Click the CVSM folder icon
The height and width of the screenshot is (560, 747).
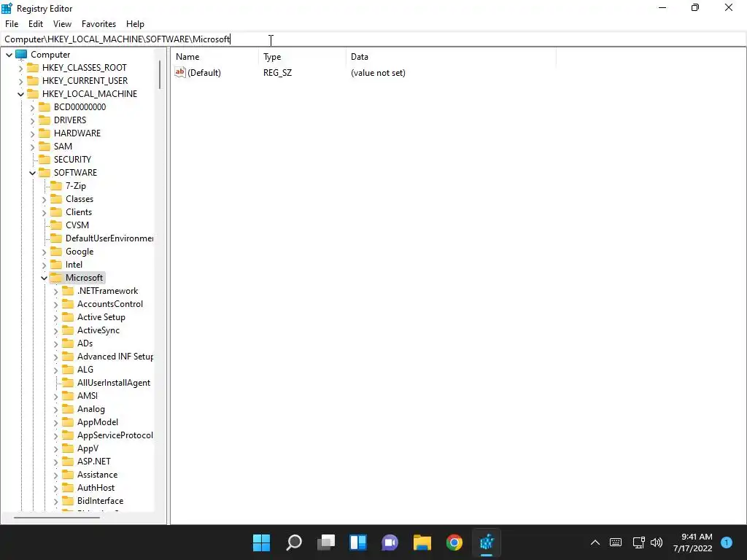[56, 225]
